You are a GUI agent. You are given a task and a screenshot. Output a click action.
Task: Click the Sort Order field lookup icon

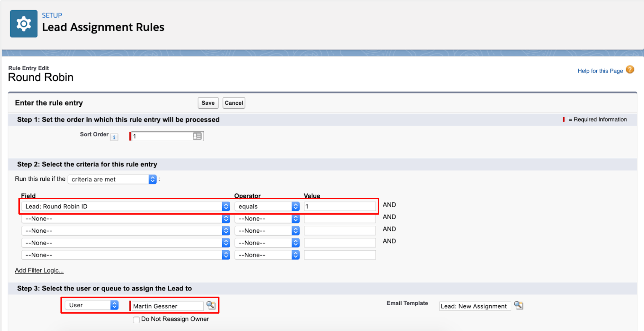pyautogui.click(x=197, y=136)
